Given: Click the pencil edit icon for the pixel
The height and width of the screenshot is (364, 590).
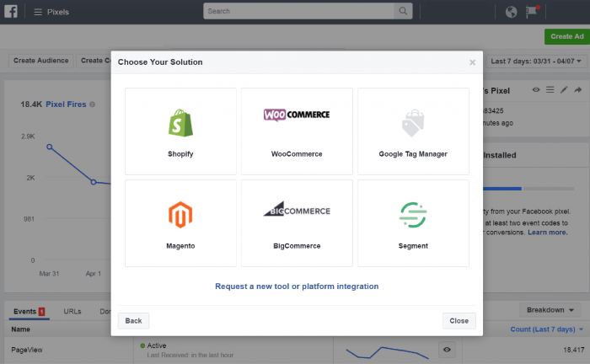Looking at the screenshot, I should 564,89.
